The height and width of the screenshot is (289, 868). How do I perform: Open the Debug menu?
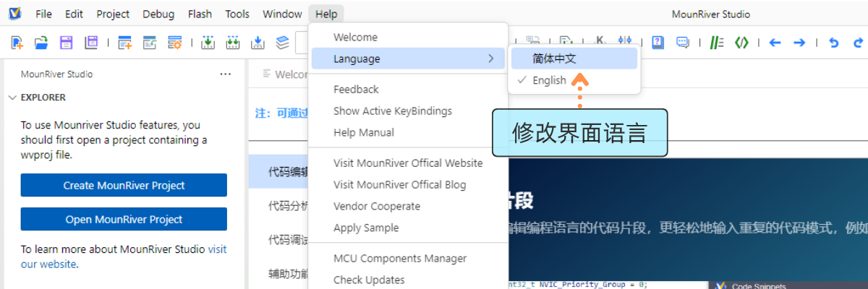pos(158,14)
